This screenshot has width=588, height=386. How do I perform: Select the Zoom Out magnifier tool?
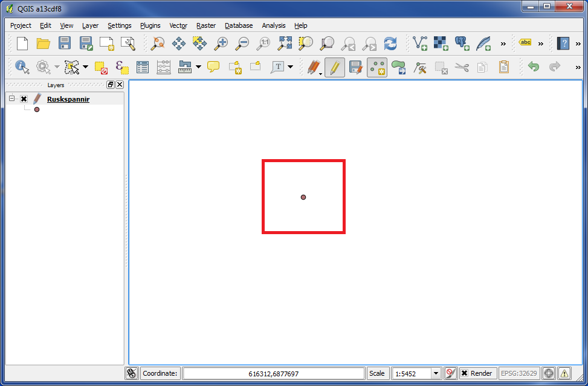click(x=242, y=44)
